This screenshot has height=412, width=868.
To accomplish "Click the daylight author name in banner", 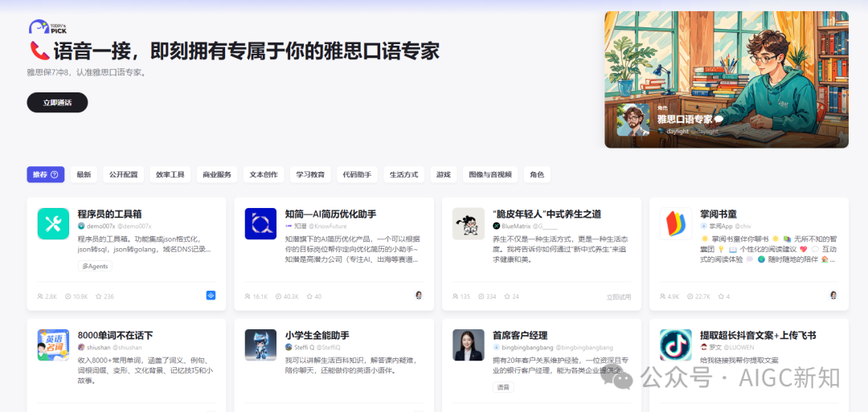I will [677, 132].
